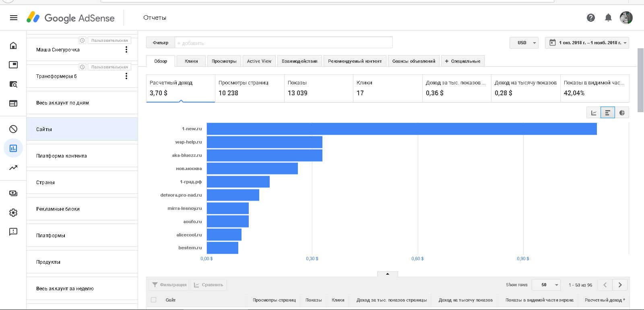Image resolution: width=644 pixels, height=310 pixels.
Task: Open the Страны report
Action: [82, 182]
